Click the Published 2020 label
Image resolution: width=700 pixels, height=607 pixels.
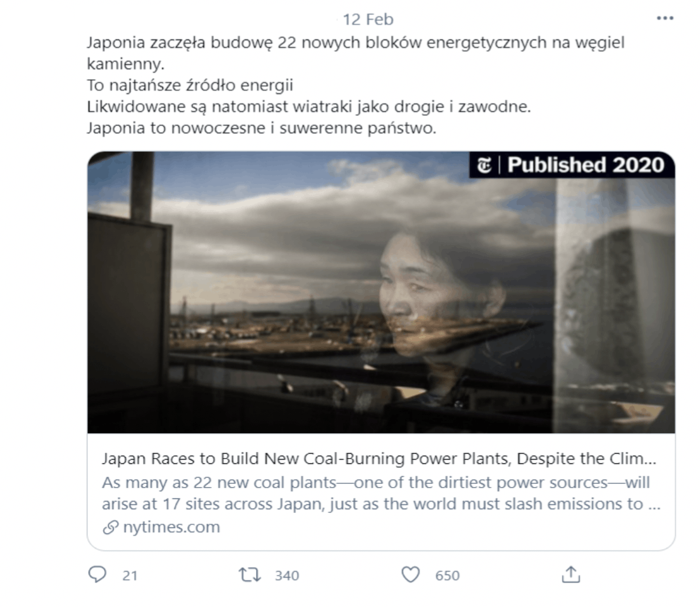point(586,165)
